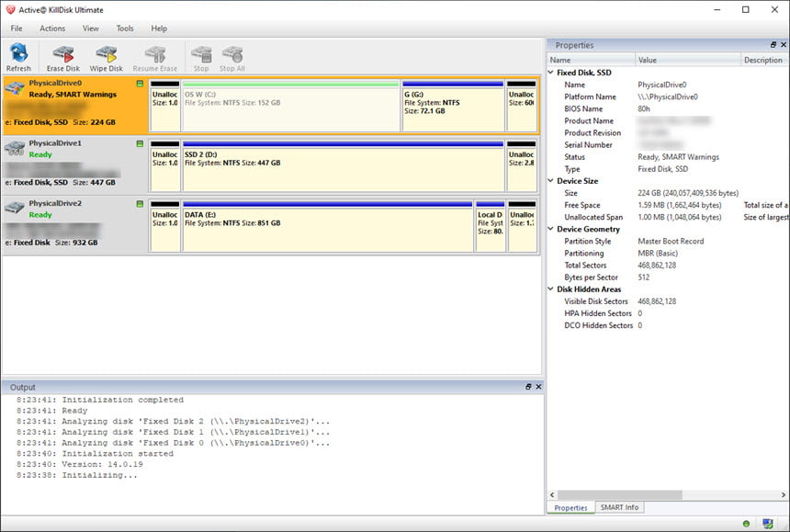The height and width of the screenshot is (532, 790).
Task: Select the Platform Name property row
Action: 668,96
